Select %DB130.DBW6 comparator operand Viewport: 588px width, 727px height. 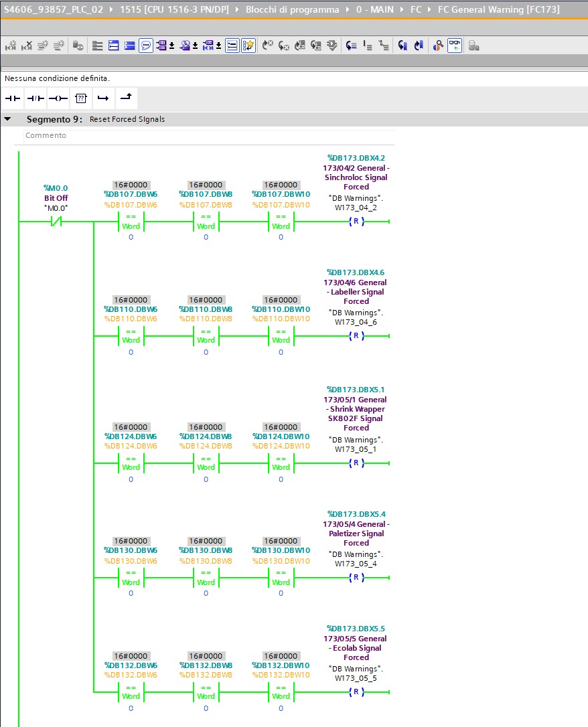coord(131,550)
